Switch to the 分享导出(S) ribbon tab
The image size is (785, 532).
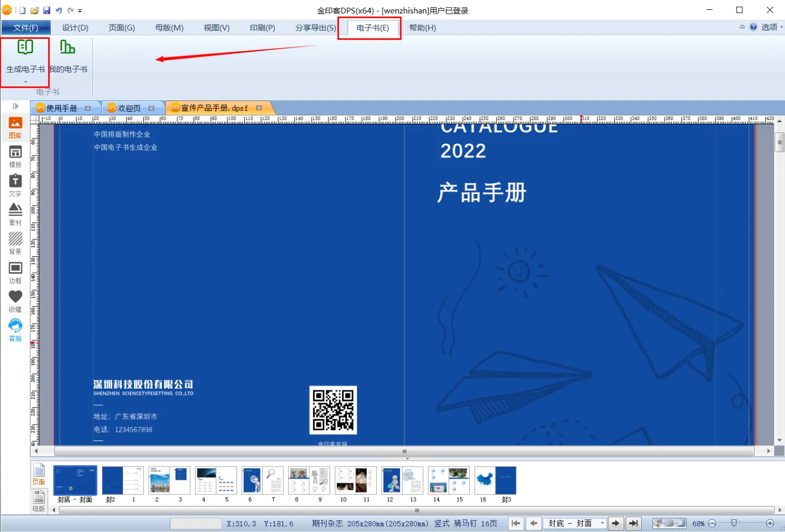pyautogui.click(x=316, y=28)
